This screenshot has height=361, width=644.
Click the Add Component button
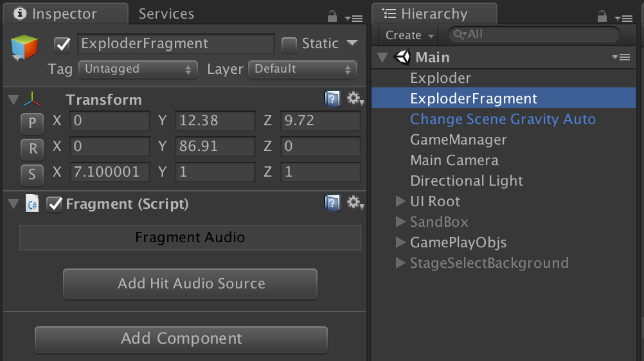181,339
